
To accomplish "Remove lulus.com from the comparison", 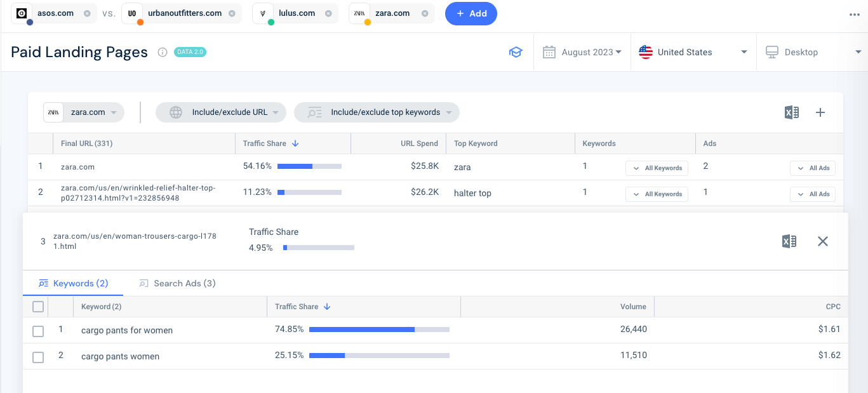I will click(x=328, y=13).
